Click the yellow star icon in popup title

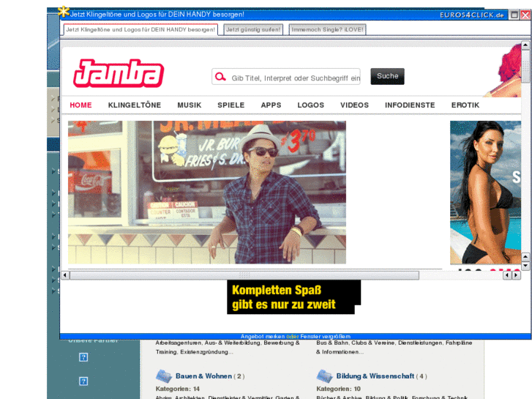[64, 12]
